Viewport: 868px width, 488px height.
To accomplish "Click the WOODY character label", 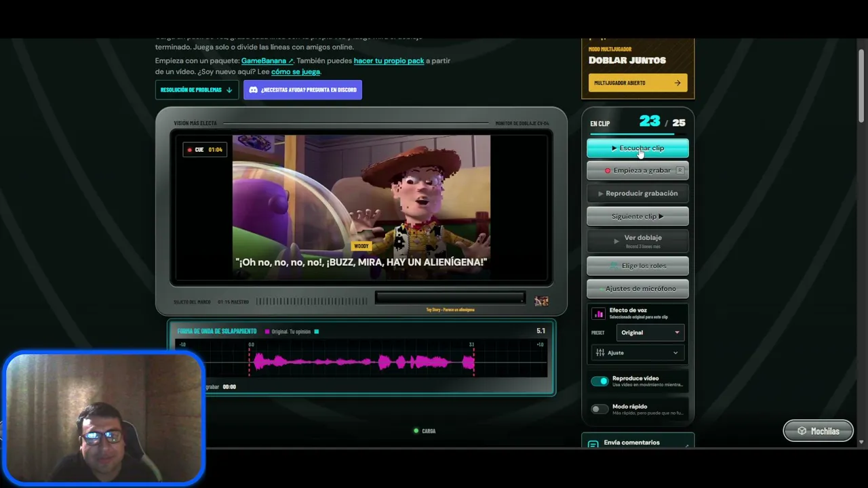I will click(x=361, y=246).
